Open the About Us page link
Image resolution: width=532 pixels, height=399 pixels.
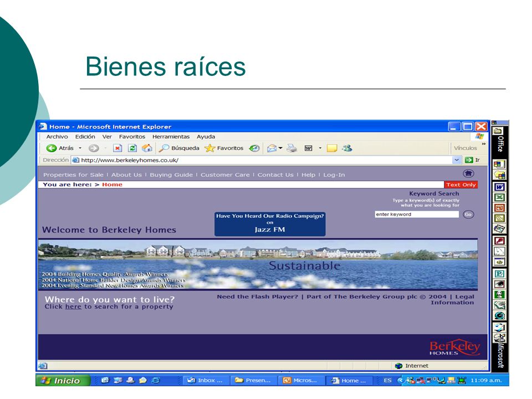tap(126, 175)
